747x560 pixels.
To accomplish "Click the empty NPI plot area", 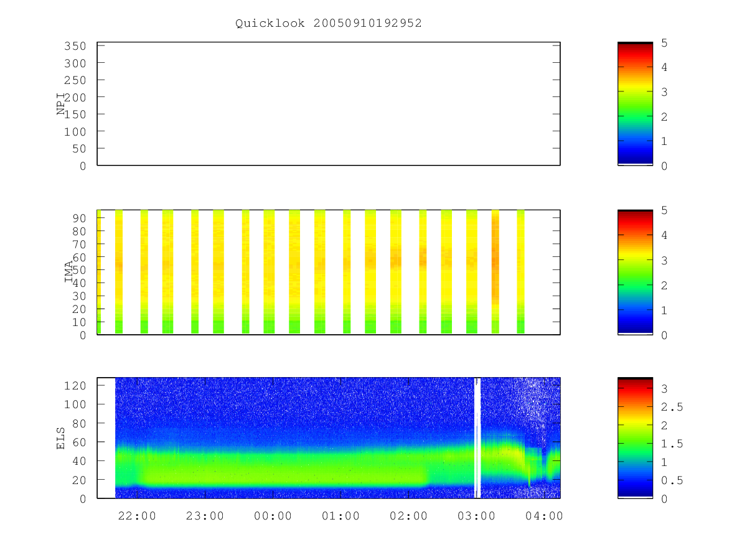I will tap(329, 104).
